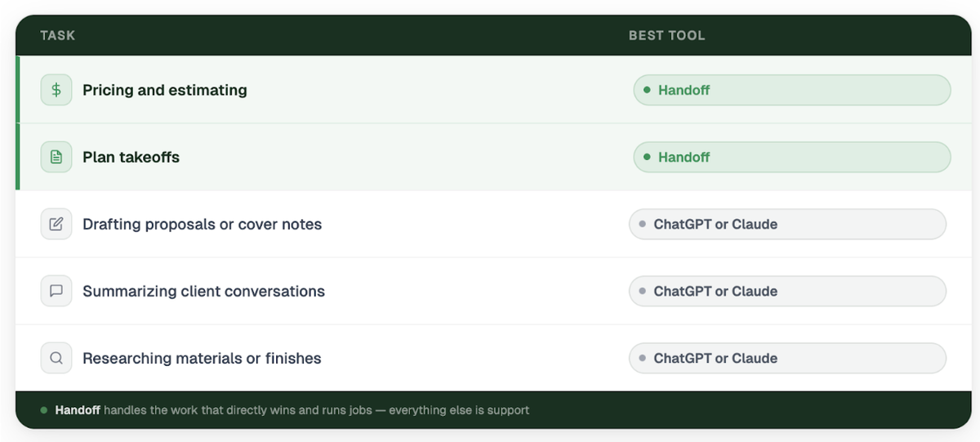Choose ChatGPT or Claude pill for Researching materials
This screenshot has width=980, height=442.
787,358
